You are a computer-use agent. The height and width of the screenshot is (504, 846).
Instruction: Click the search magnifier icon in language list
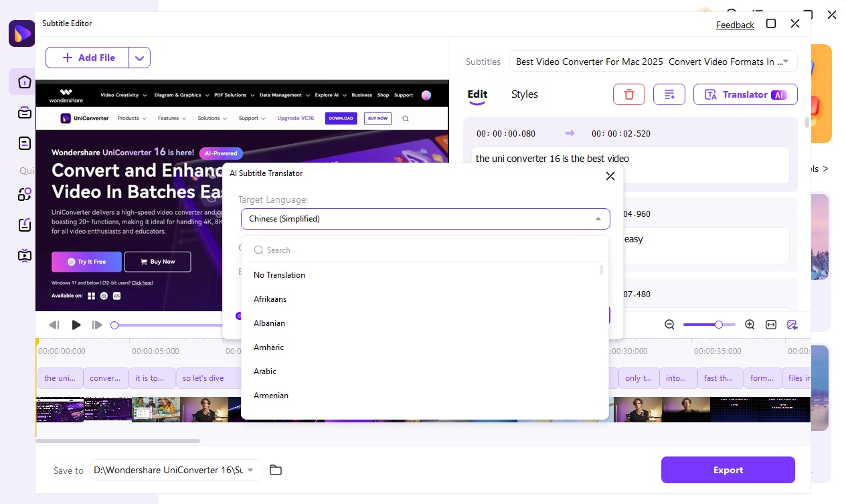[x=258, y=250]
